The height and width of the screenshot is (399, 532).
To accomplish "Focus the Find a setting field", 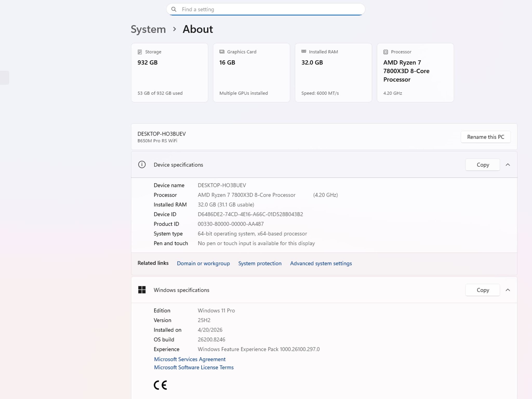I will click(266, 9).
